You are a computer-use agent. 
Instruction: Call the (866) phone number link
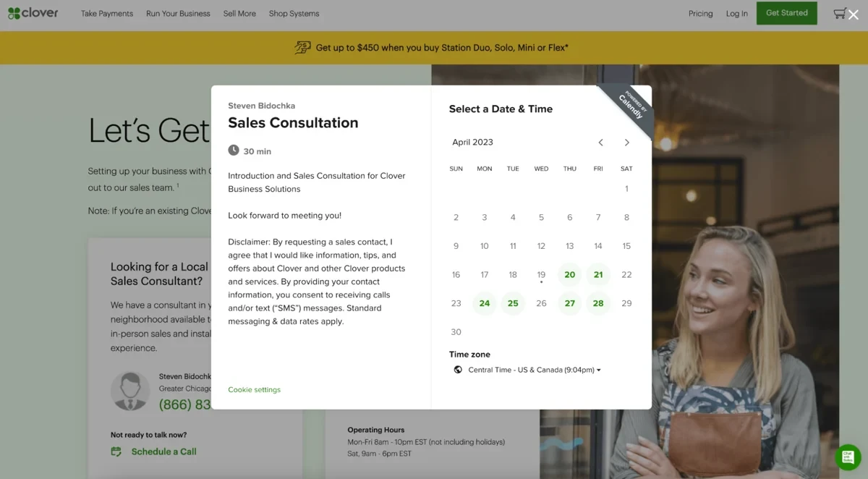(184, 404)
